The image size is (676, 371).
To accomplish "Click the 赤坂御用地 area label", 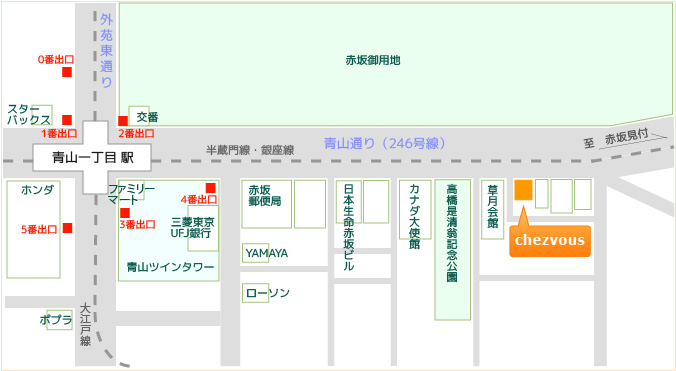I will click(373, 60).
